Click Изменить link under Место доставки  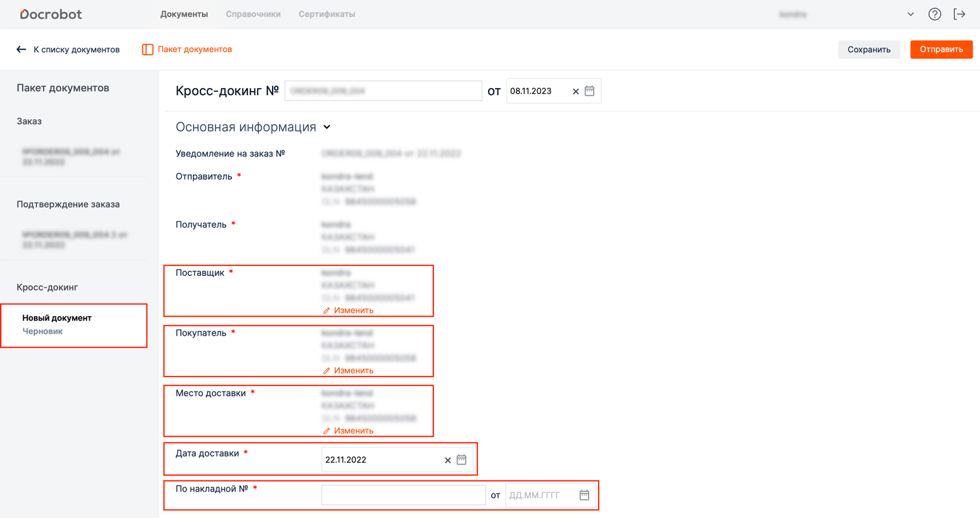click(x=352, y=431)
